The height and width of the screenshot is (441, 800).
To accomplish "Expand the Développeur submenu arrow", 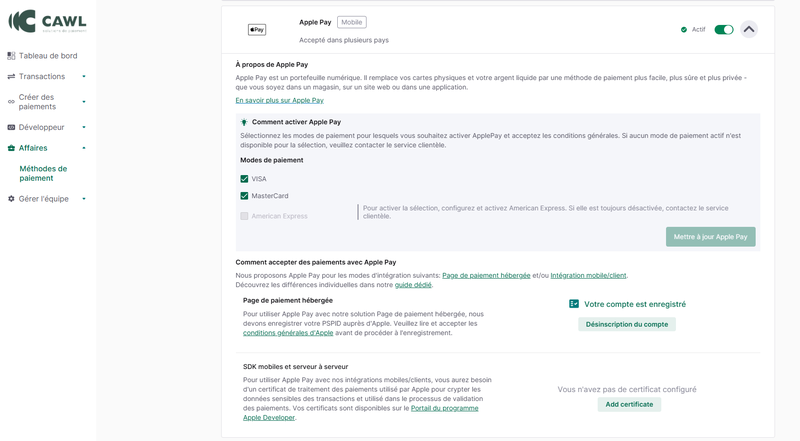I will point(84,127).
